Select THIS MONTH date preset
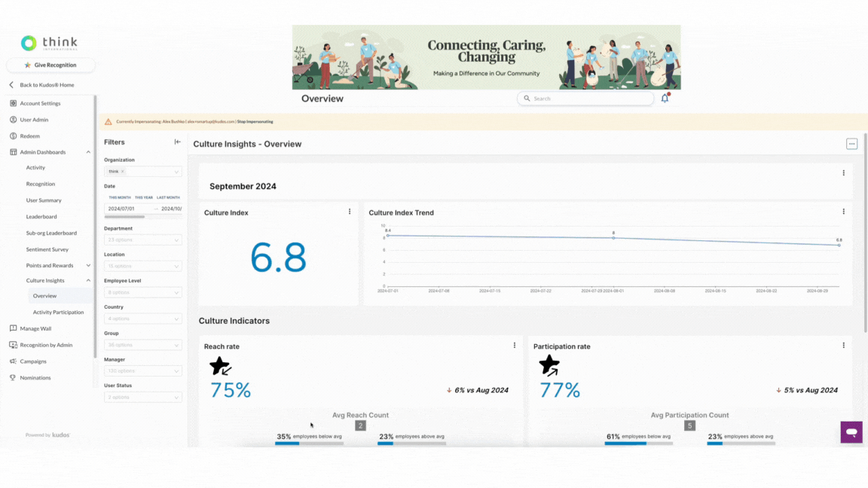Screen dimensions: 868x488 point(120,197)
